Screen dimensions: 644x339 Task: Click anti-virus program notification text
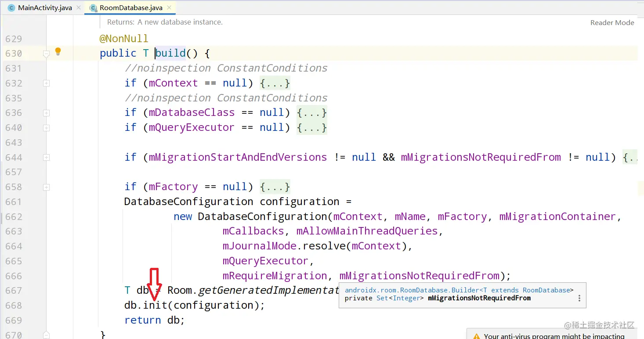pos(554,336)
